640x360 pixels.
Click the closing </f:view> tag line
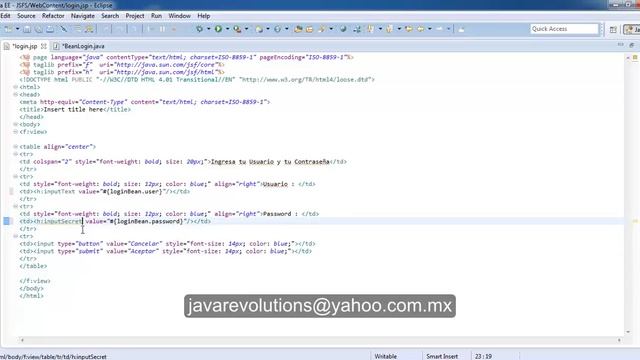point(35,281)
